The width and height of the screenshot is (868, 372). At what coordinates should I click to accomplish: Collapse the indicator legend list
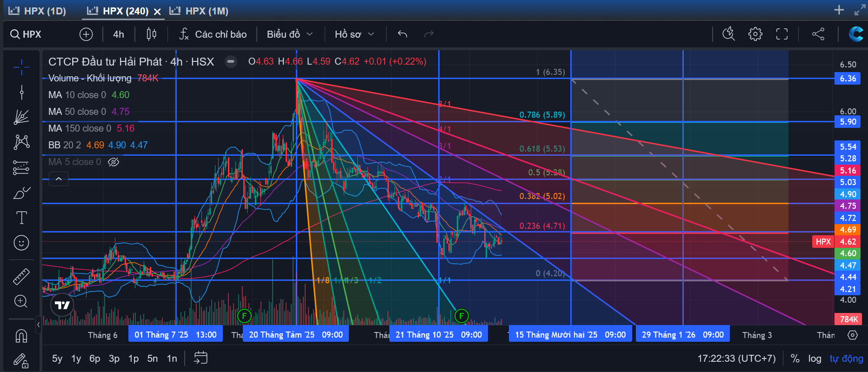click(x=59, y=179)
